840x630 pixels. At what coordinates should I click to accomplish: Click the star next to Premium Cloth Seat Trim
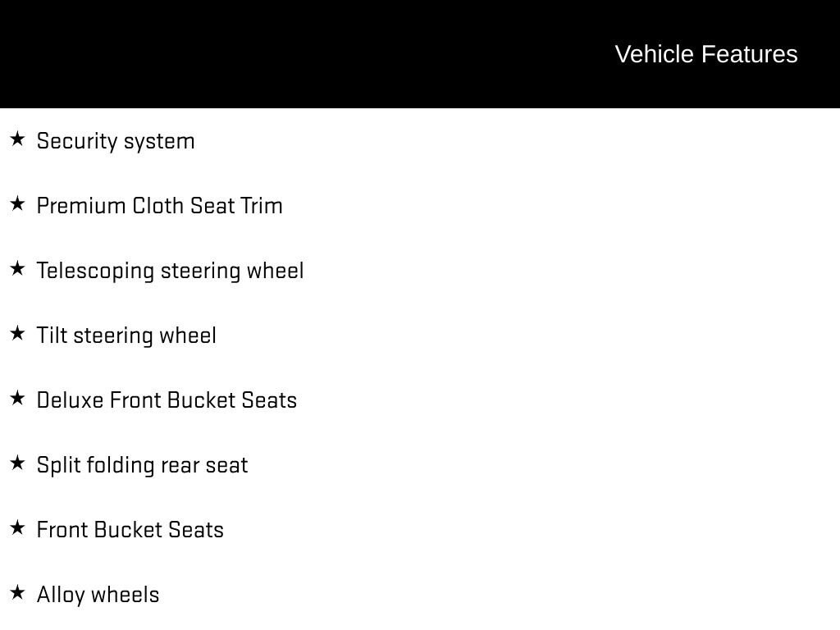pyautogui.click(x=17, y=203)
